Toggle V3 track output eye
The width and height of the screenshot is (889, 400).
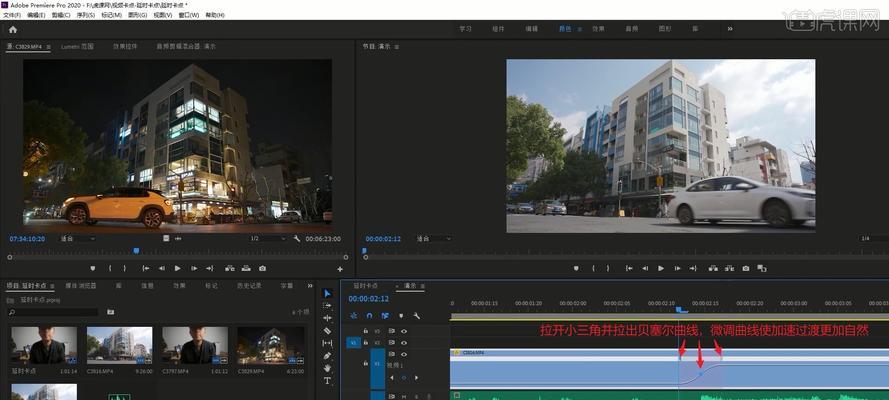pos(404,331)
